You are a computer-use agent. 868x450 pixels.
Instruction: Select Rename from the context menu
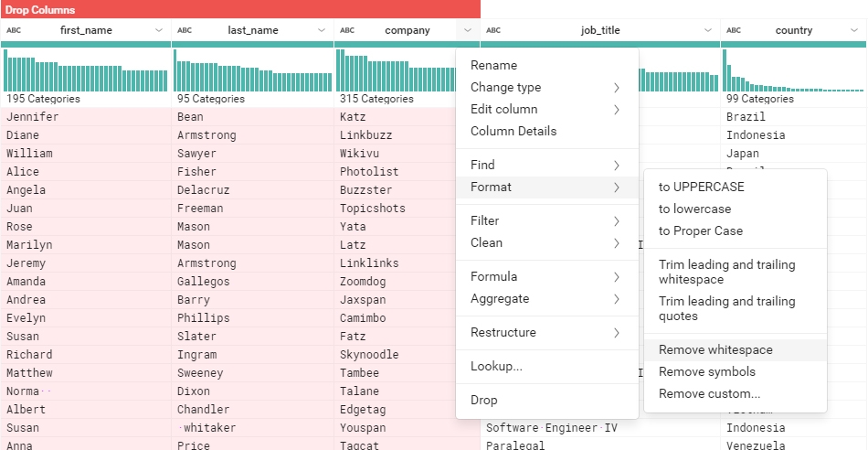(493, 66)
